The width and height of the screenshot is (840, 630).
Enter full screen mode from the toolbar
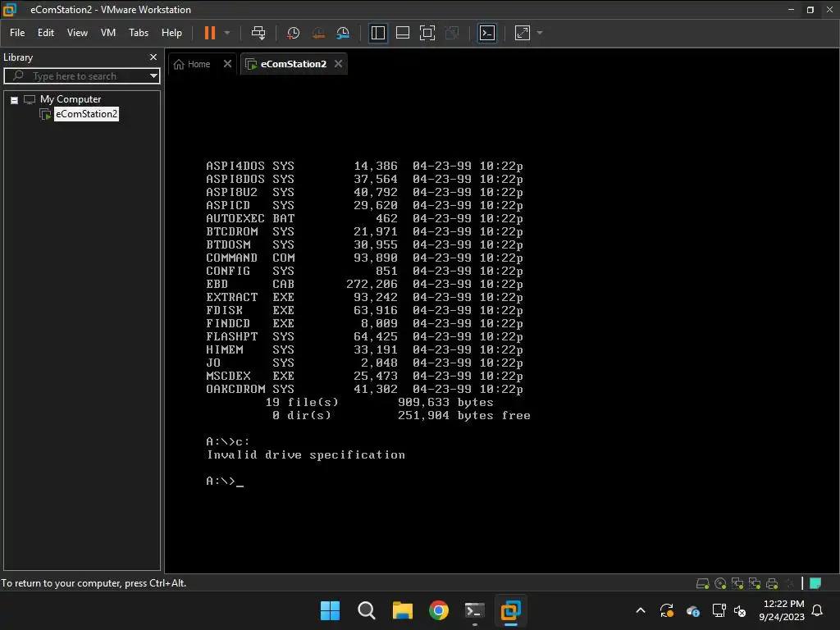coord(427,33)
